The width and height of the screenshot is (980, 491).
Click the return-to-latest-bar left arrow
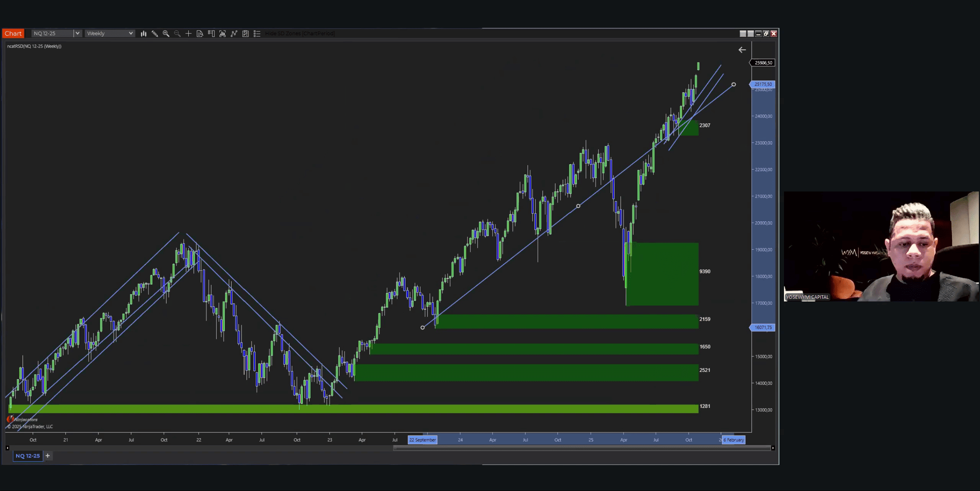click(x=742, y=50)
